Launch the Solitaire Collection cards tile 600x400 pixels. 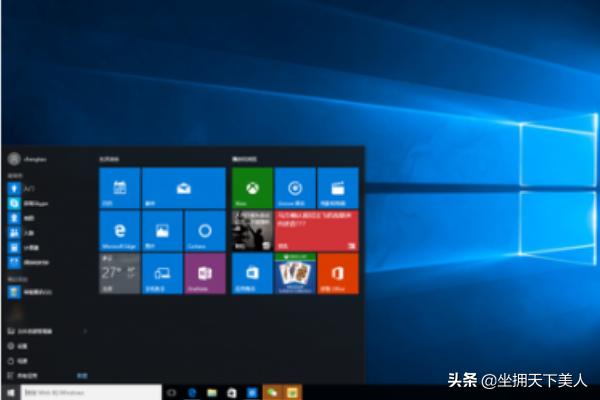pos(295,274)
